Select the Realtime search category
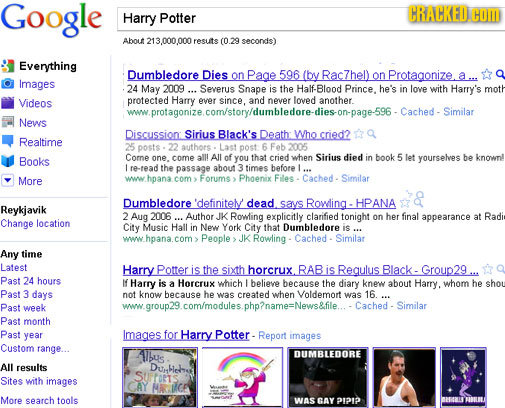505x408 pixels. coord(41,142)
